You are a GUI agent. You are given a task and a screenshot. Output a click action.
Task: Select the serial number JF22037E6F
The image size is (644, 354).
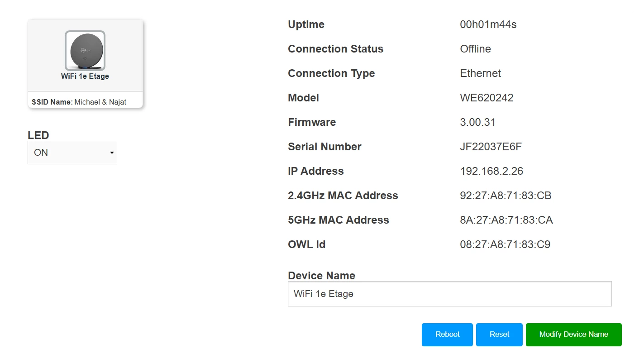coord(491,147)
